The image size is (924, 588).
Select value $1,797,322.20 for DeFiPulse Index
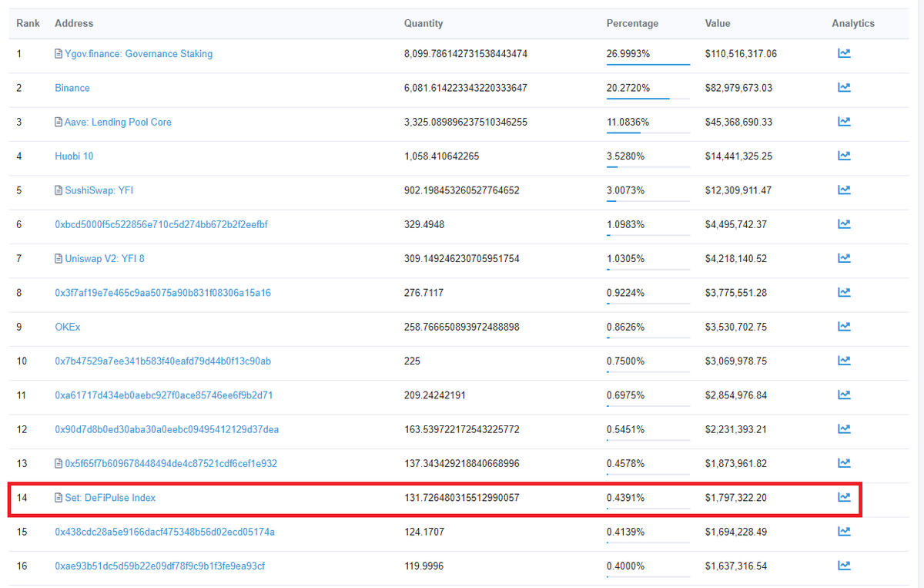pyautogui.click(x=736, y=497)
